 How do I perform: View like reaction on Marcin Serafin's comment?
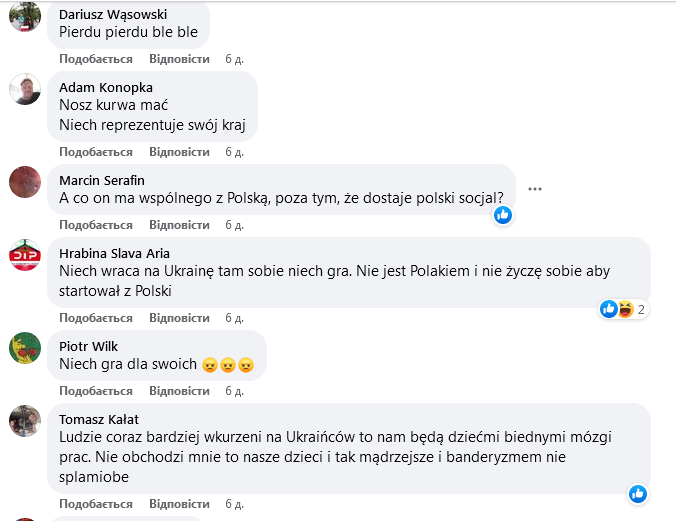[503, 215]
